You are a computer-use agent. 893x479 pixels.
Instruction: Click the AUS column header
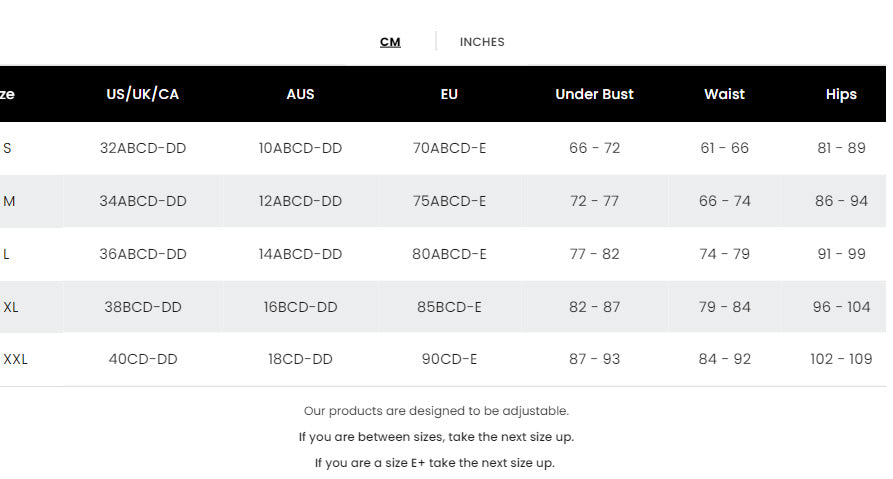(300, 94)
